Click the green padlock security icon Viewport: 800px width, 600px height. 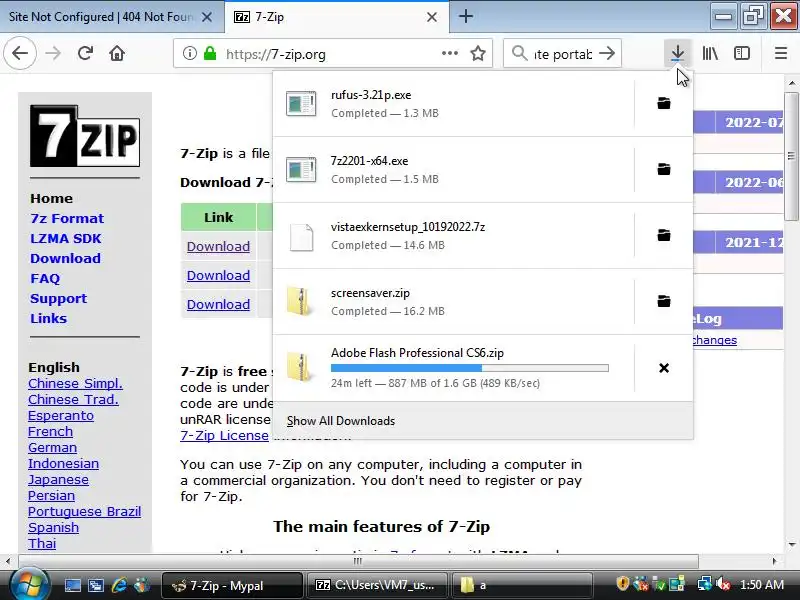tap(210, 53)
